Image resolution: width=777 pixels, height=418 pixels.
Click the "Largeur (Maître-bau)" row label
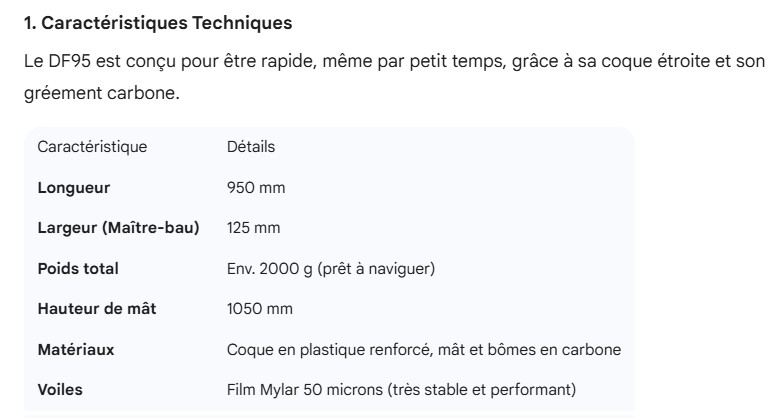tap(118, 228)
